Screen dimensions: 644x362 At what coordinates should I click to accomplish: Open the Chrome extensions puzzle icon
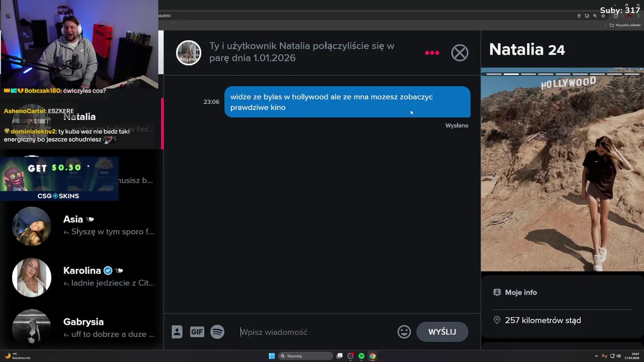coord(616,16)
